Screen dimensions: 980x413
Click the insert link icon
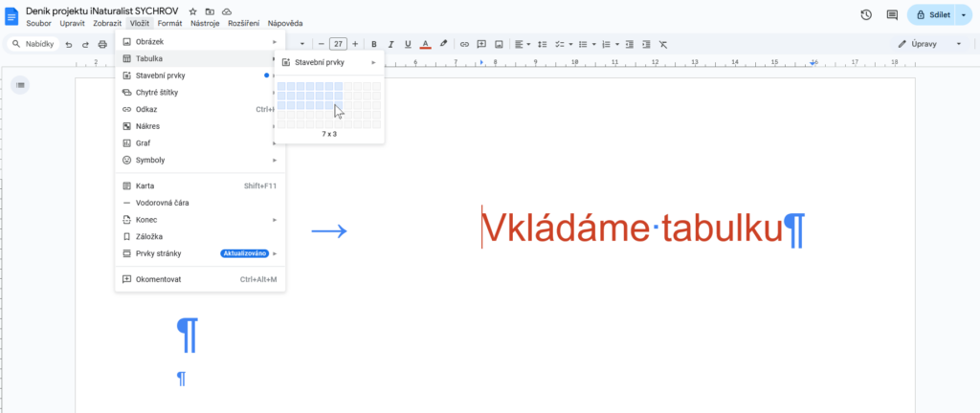(465, 44)
